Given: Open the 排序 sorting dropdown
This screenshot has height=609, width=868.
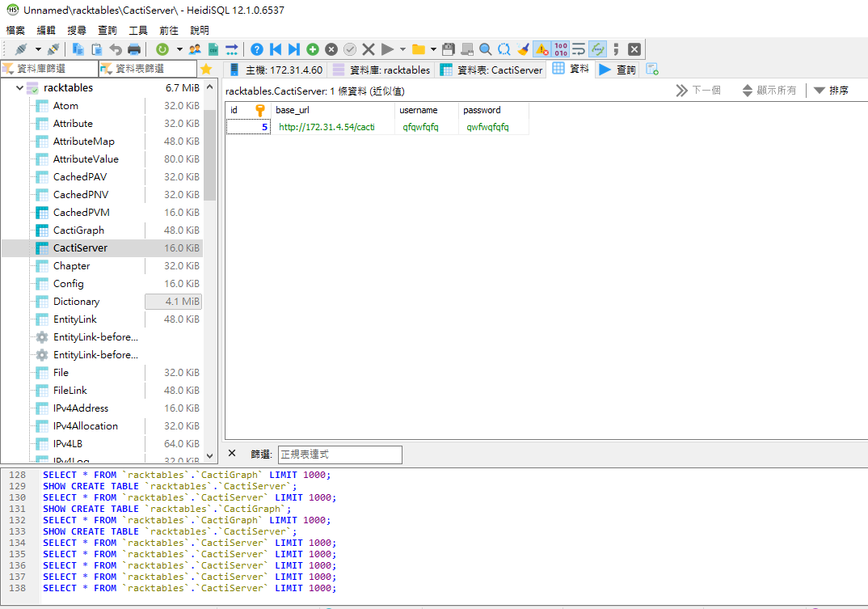Looking at the screenshot, I should point(831,91).
